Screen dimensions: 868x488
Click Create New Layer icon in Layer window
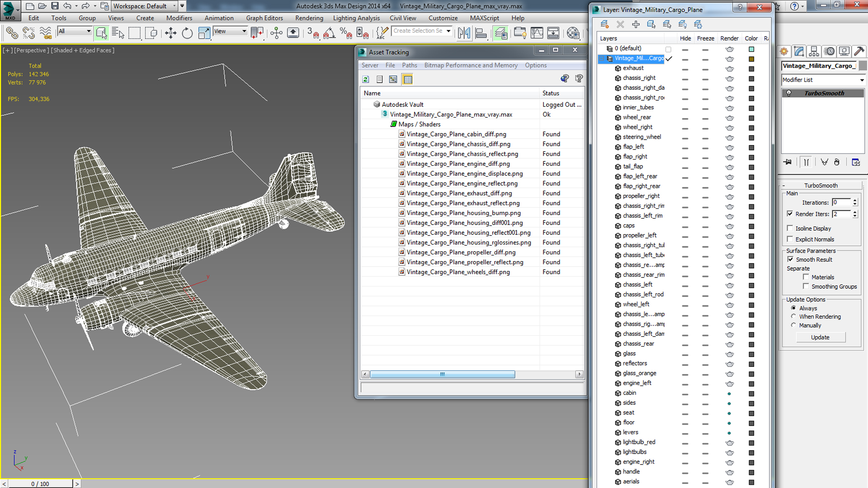point(604,24)
